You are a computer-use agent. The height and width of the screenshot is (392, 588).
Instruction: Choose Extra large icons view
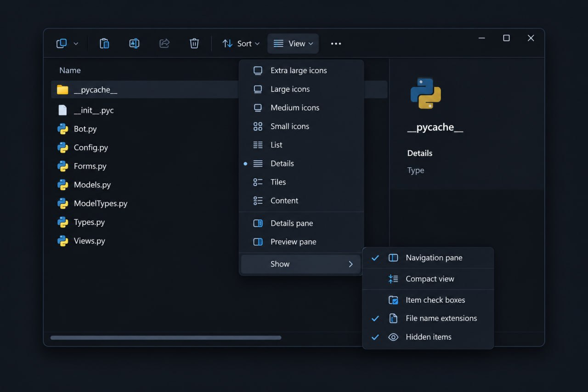click(301, 70)
